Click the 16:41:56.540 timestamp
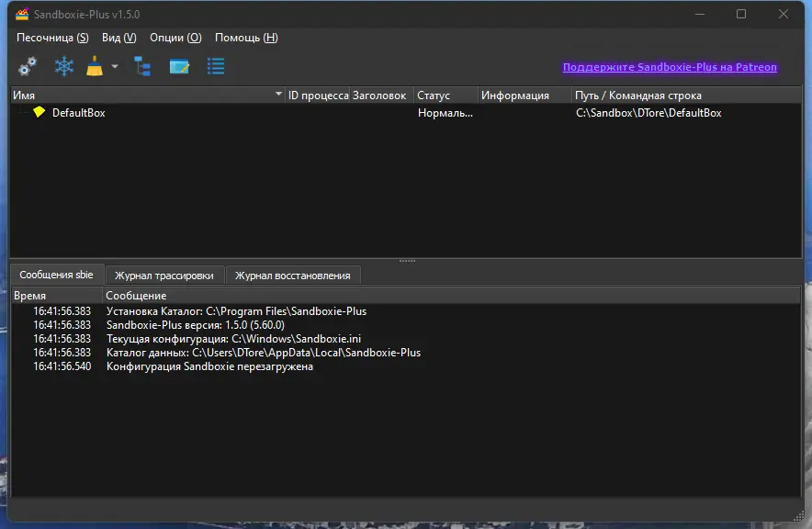The height and width of the screenshot is (529, 812). click(x=62, y=366)
